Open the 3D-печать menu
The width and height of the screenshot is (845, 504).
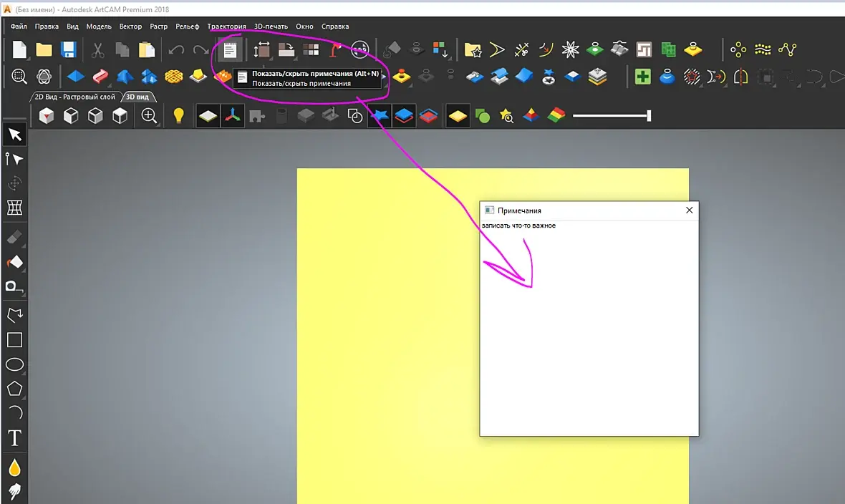click(271, 26)
